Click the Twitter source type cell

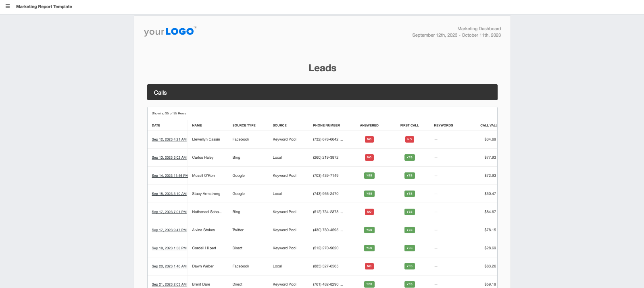238,230
